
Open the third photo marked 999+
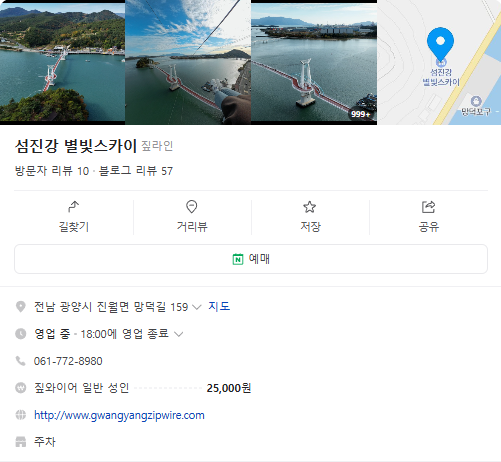click(314, 62)
